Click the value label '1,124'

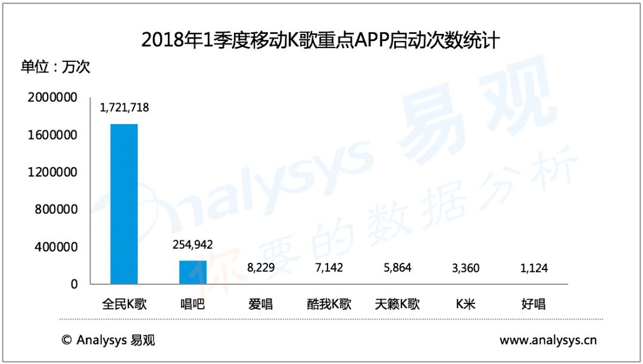534,268
